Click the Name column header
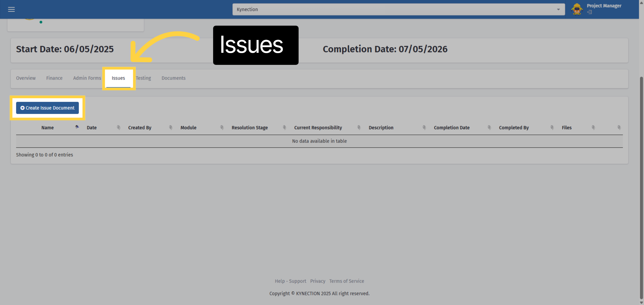 [47, 128]
